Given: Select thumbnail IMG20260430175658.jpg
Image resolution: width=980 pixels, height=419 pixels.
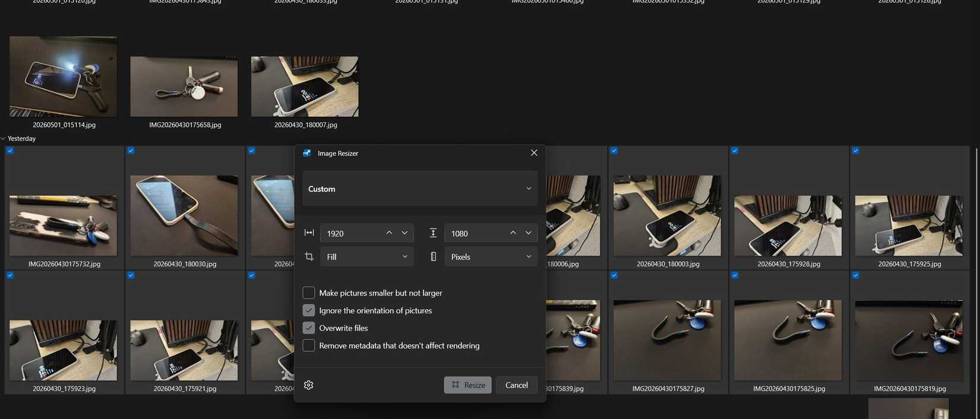Looking at the screenshot, I should pyautogui.click(x=184, y=87).
